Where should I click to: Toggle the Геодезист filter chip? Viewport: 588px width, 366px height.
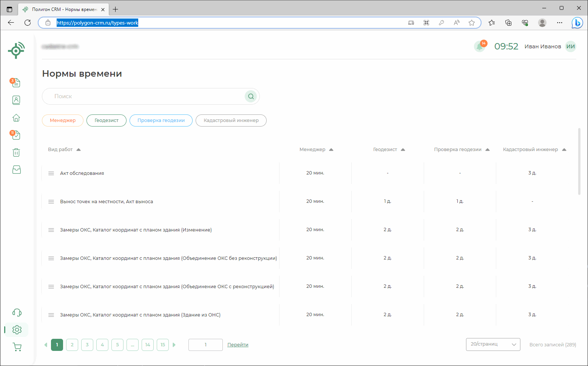(x=106, y=120)
